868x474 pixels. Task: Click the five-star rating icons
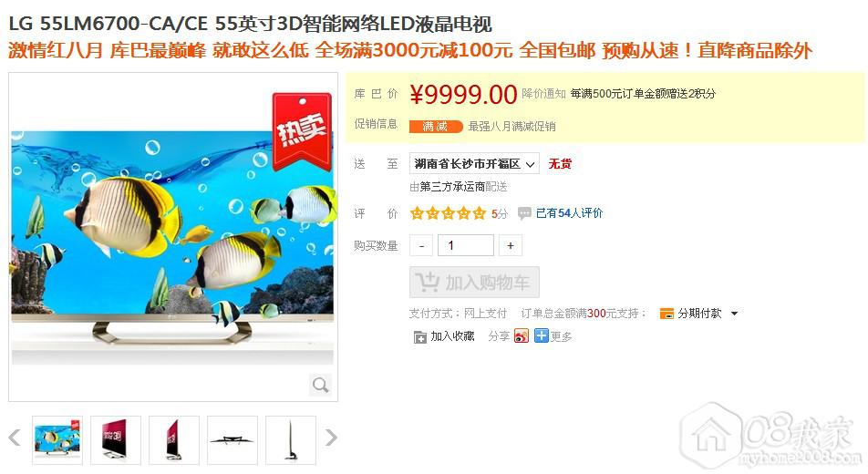(448, 213)
